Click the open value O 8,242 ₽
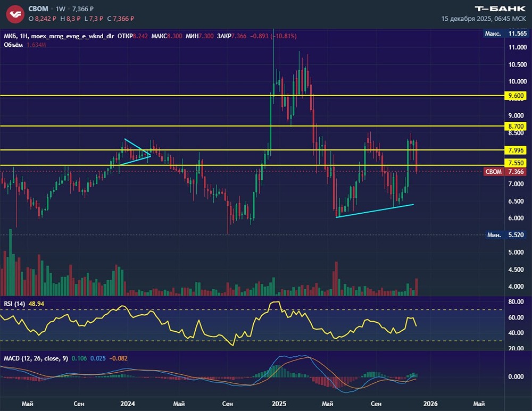This screenshot has width=532, height=411. coord(43,19)
